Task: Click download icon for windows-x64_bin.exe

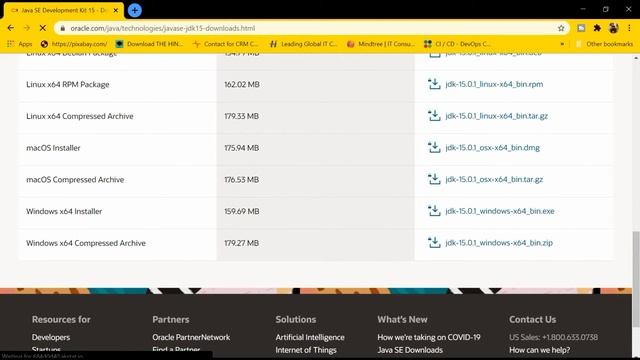Action: (x=434, y=211)
